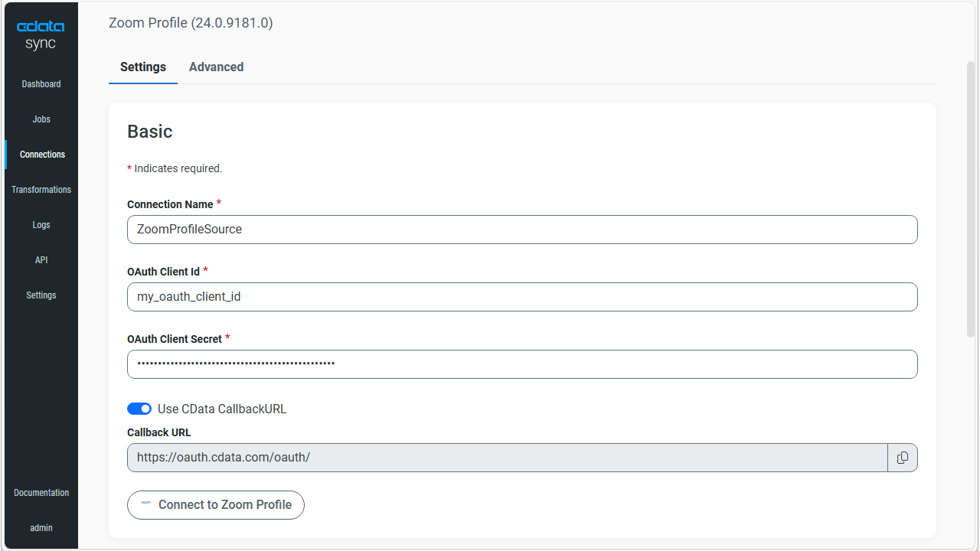
Task: Click Connect to Zoom Profile button
Action: (216, 505)
